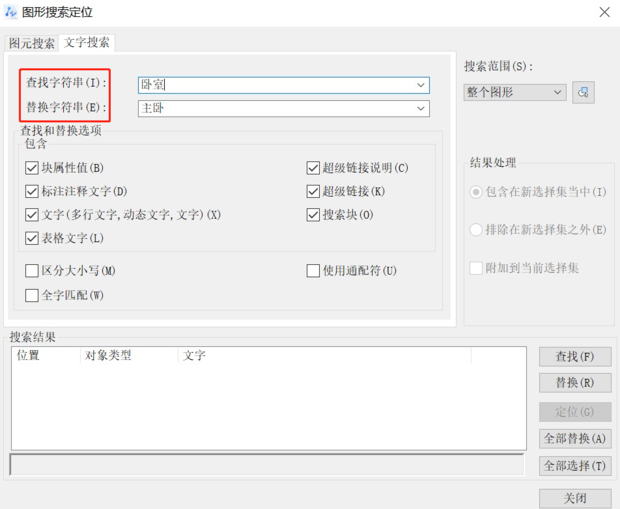Enable the 使用通配符(U) checkbox

(313, 271)
